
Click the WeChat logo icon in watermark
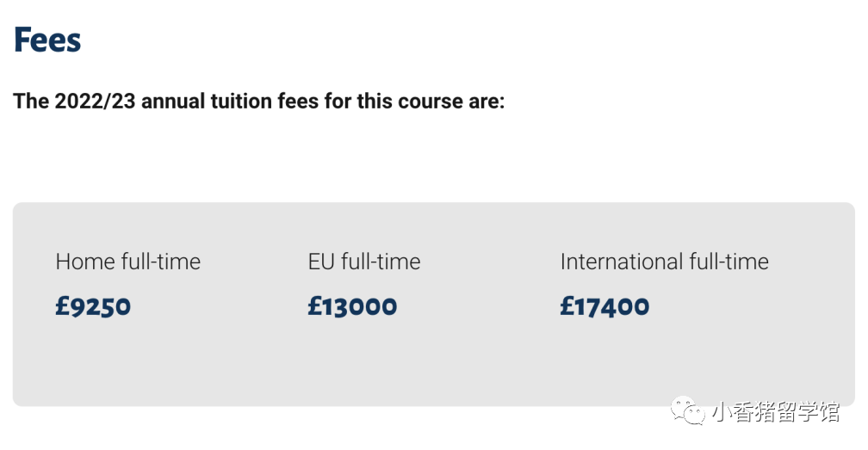click(x=687, y=410)
